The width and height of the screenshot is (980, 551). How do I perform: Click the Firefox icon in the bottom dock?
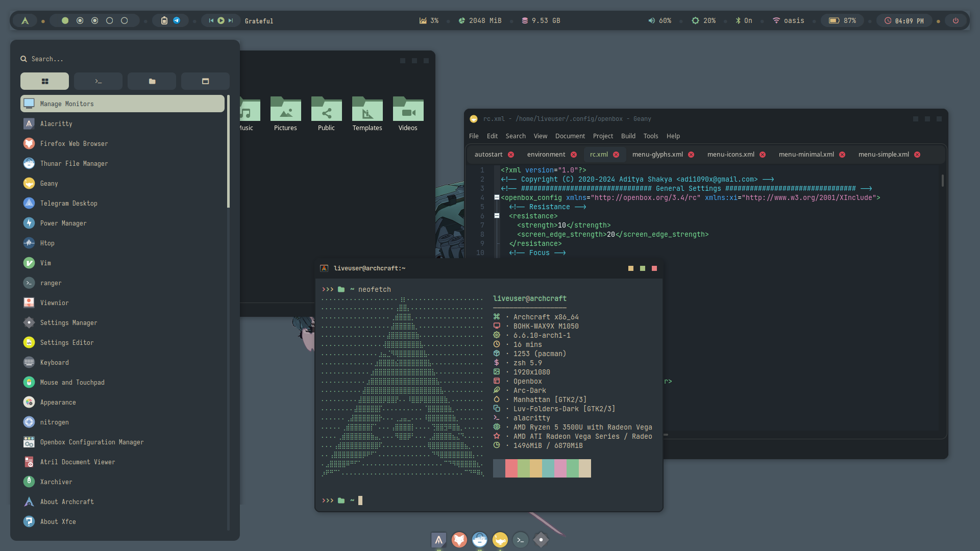tap(459, 540)
